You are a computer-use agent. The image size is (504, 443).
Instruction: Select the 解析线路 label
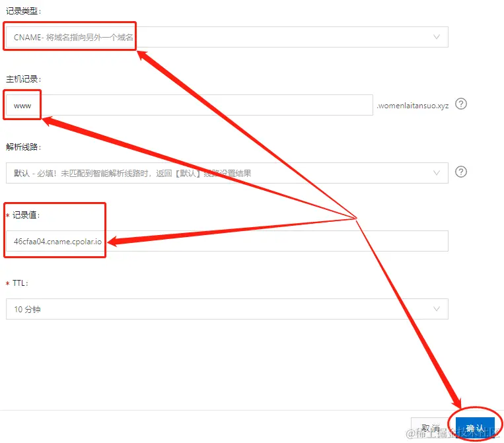[x=23, y=147]
